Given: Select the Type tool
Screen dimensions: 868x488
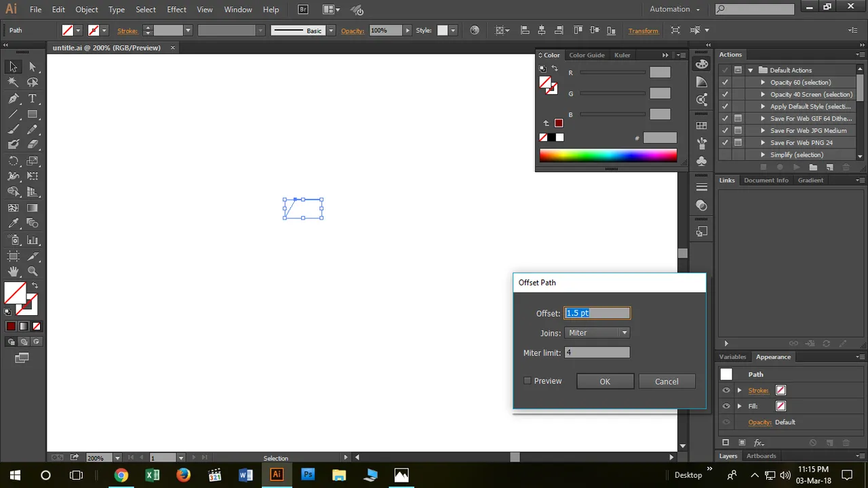Looking at the screenshot, I should [32, 98].
